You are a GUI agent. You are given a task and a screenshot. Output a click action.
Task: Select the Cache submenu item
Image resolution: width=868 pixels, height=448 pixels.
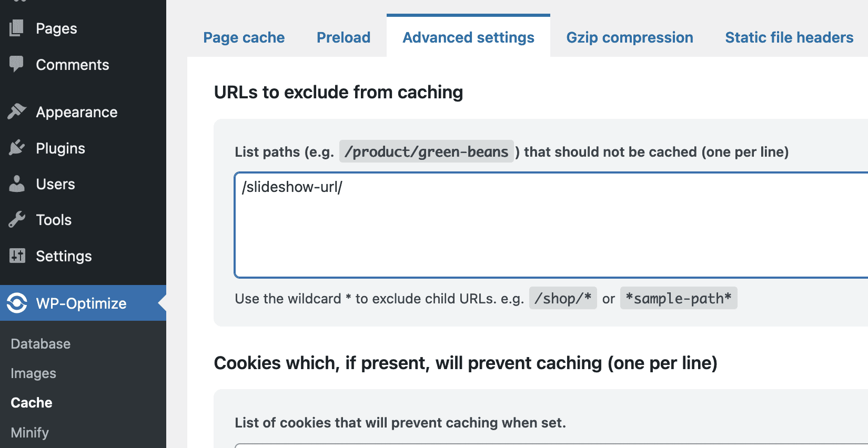pyautogui.click(x=32, y=403)
